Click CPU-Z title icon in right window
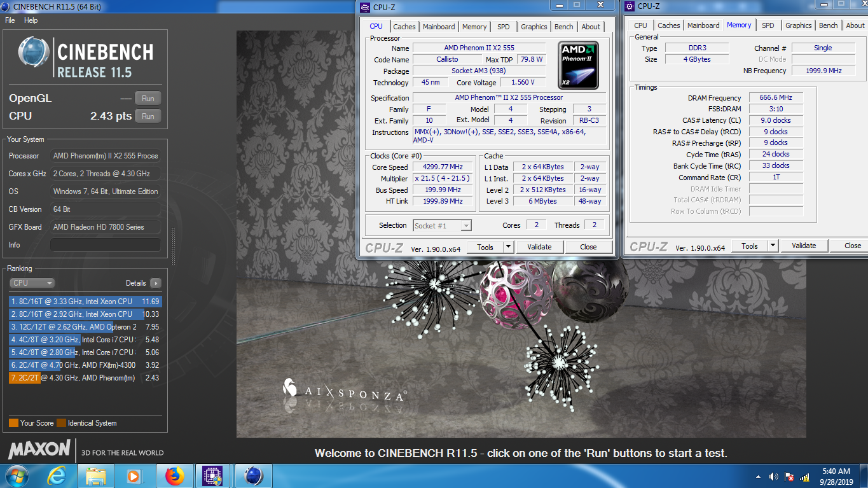This screenshot has width=868, height=488. [x=630, y=6]
